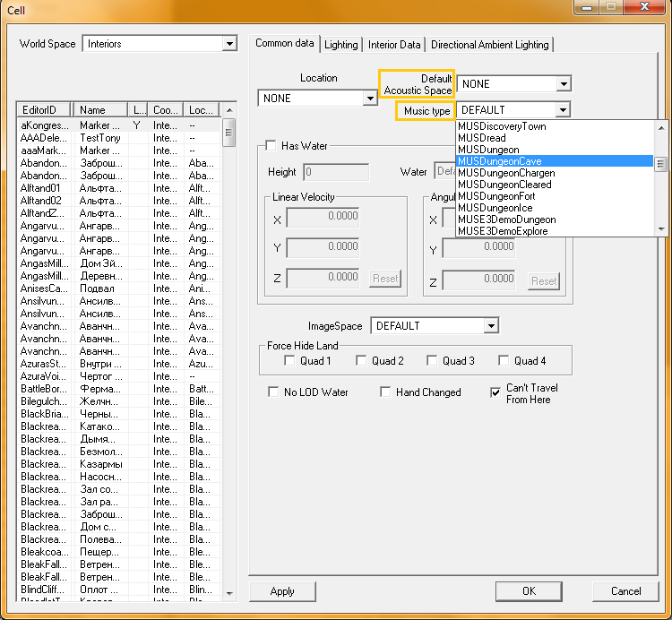This screenshot has height=620, width=672.
Task: Open the Interior Data tab
Action: 394,45
